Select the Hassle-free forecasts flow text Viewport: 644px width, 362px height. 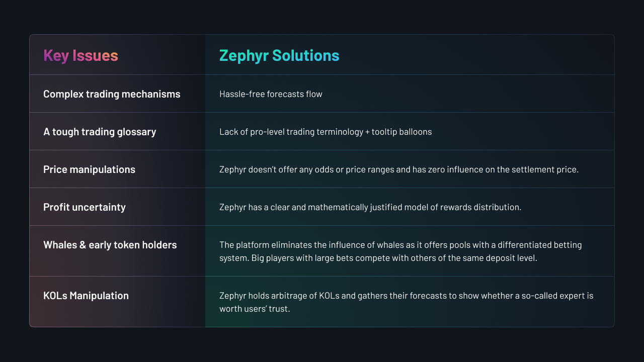(x=271, y=94)
